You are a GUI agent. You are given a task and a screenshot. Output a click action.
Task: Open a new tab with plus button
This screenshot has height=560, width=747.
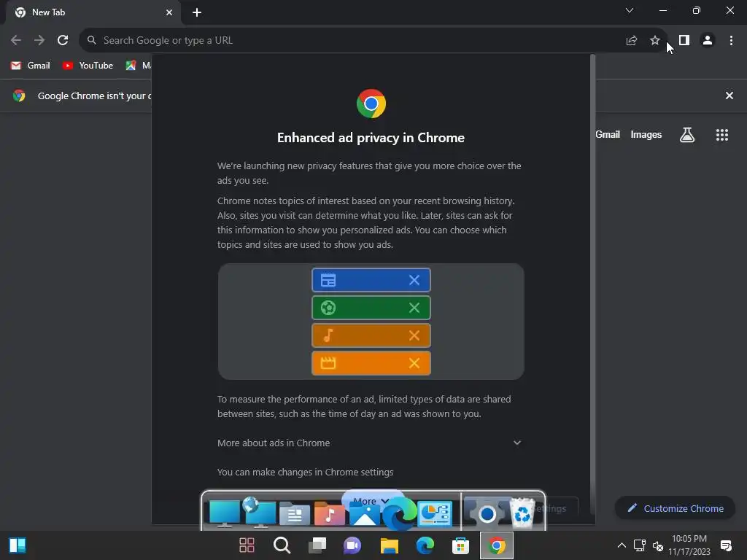coord(197,12)
